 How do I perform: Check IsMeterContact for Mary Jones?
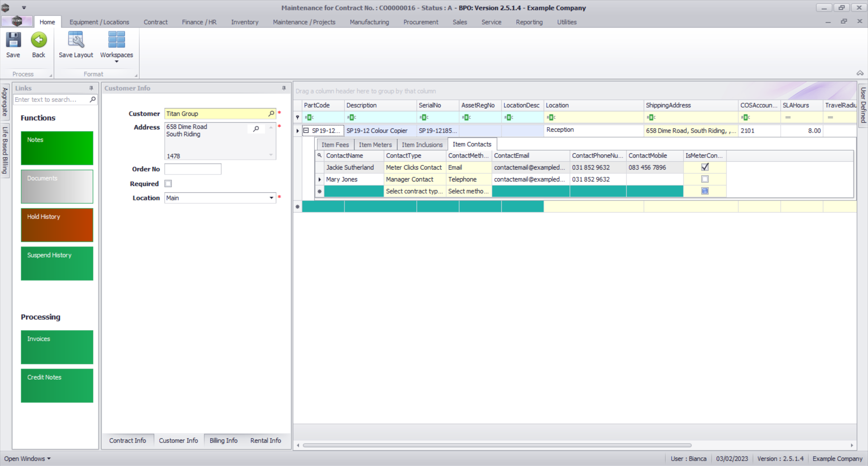(704, 179)
